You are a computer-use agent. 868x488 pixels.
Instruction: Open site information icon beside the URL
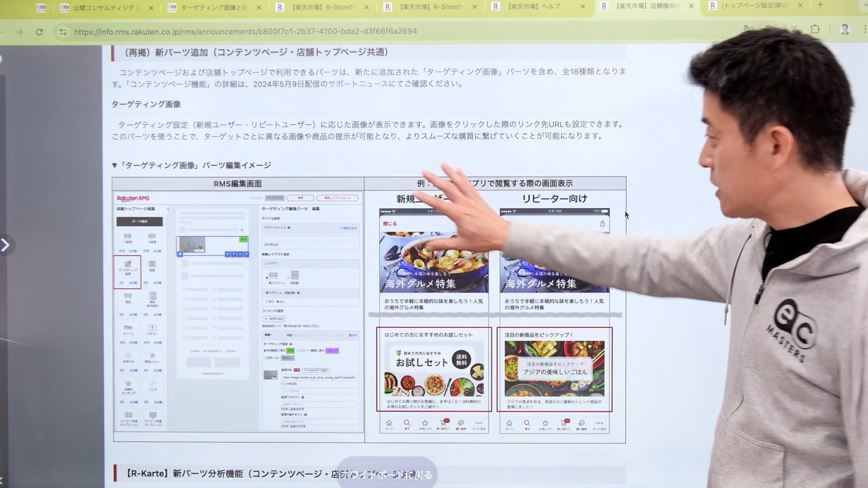[63, 32]
